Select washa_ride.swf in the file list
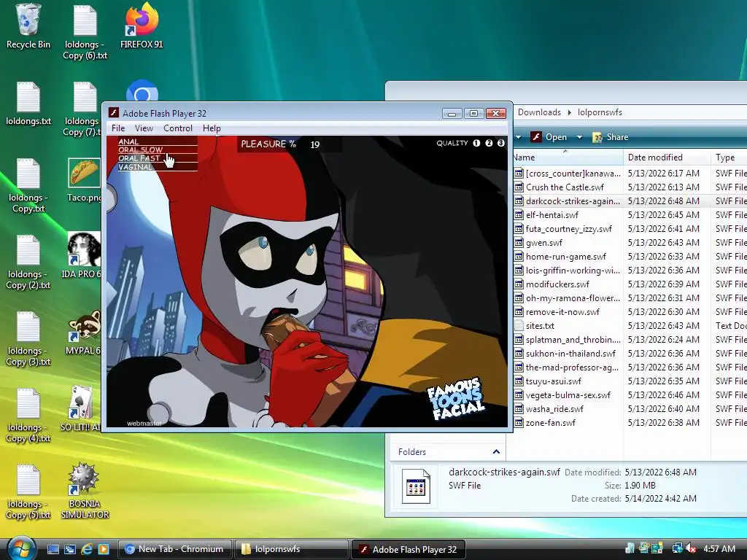The height and width of the screenshot is (560, 747). tap(554, 408)
